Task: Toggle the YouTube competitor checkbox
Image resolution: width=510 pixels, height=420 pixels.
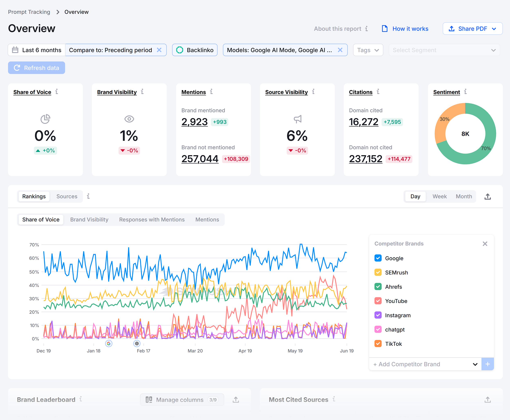Action: click(x=378, y=301)
